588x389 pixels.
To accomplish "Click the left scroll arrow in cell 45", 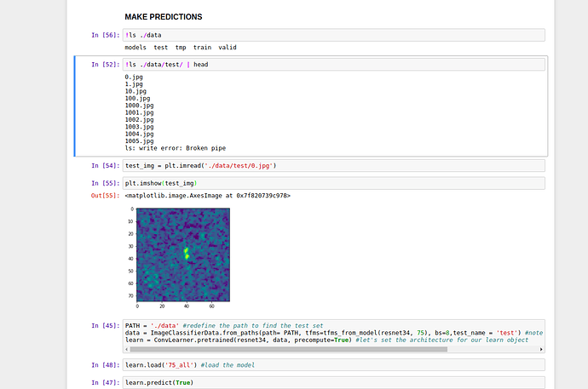I will [127, 349].
